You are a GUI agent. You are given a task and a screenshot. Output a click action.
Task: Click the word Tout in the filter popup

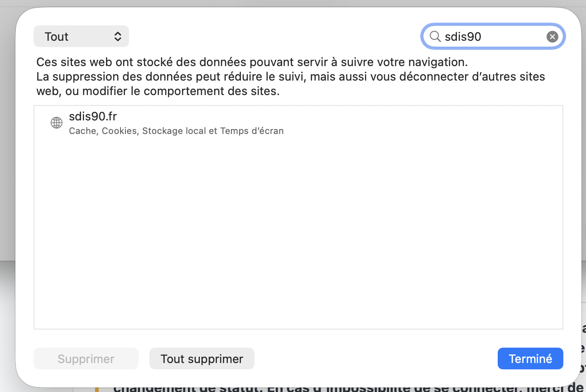pos(57,37)
